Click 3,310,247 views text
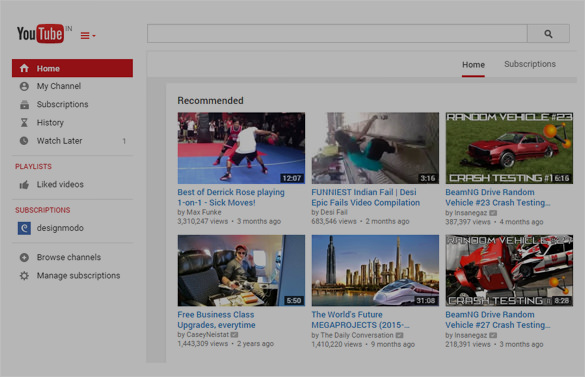 click(203, 221)
